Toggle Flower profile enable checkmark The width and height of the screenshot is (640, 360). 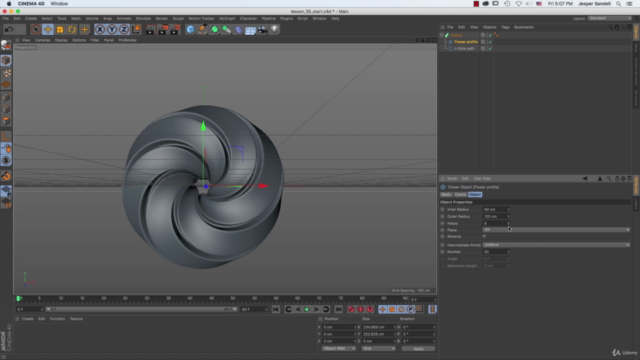490,42
